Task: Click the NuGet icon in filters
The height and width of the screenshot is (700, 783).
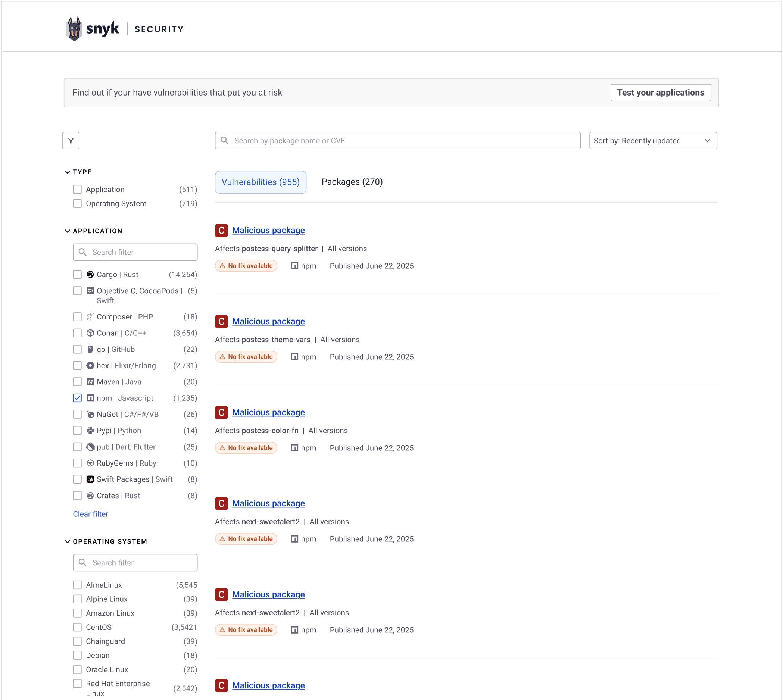Action: (90, 415)
